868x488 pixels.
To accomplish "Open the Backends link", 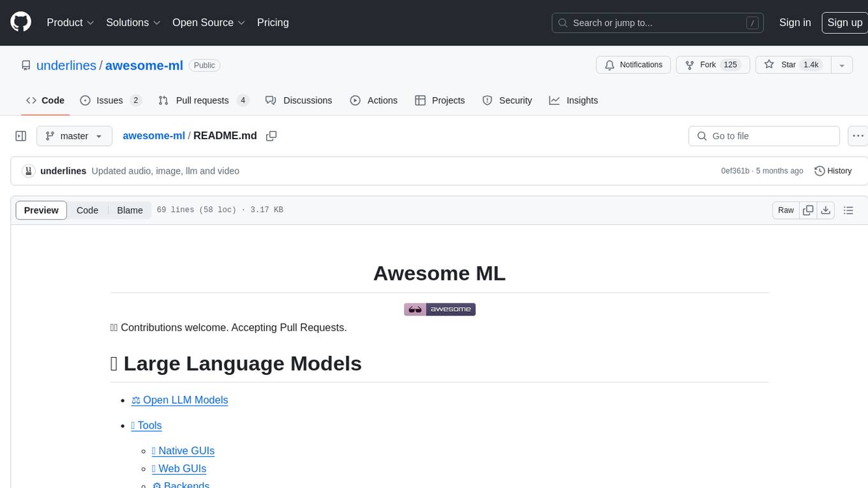I will tap(181, 485).
